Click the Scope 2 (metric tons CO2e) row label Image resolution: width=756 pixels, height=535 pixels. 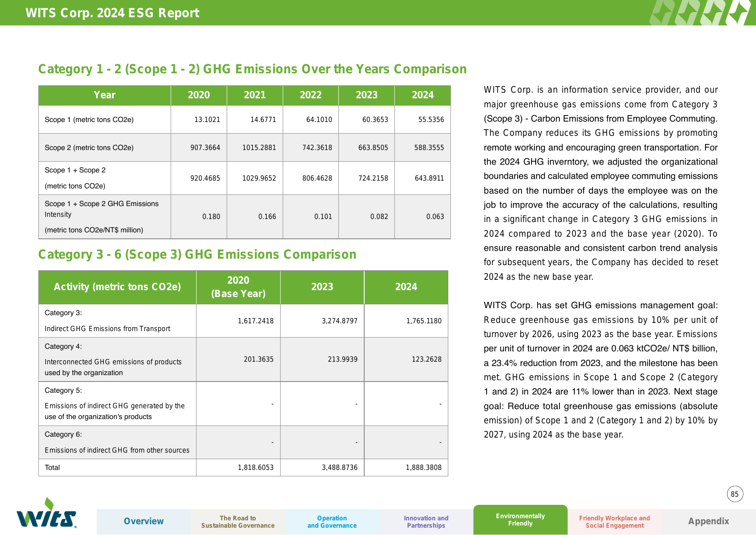coord(89,147)
